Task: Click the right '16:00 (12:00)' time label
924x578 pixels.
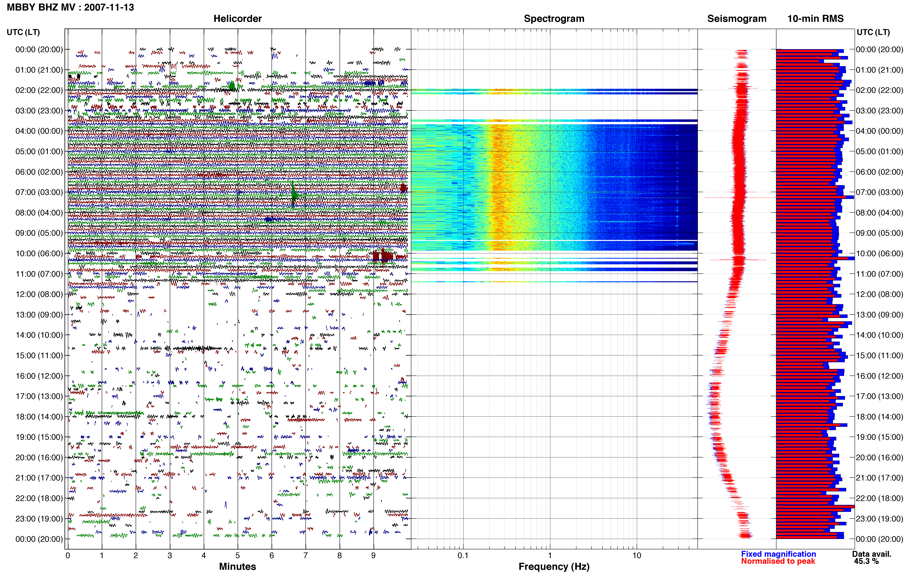Action: click(x=879, y=376)
